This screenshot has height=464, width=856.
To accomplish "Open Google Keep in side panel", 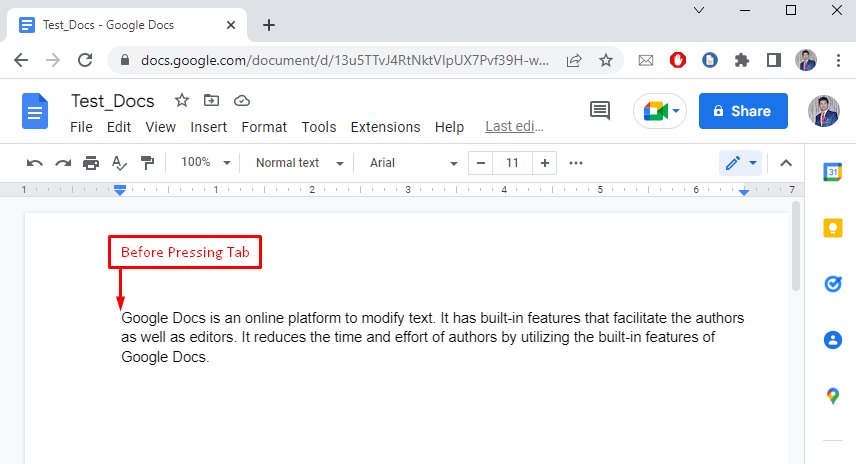I will pos(833,228).
